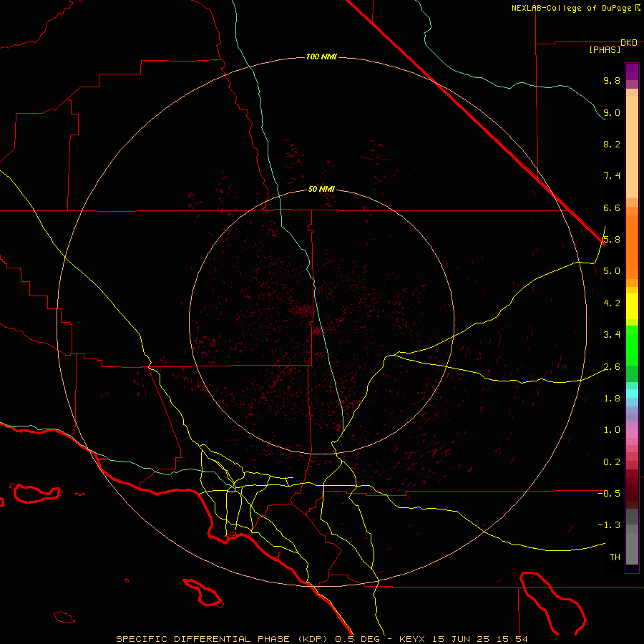
Task: Click the -1.3 scale value label
Action: tap(609, 525)
